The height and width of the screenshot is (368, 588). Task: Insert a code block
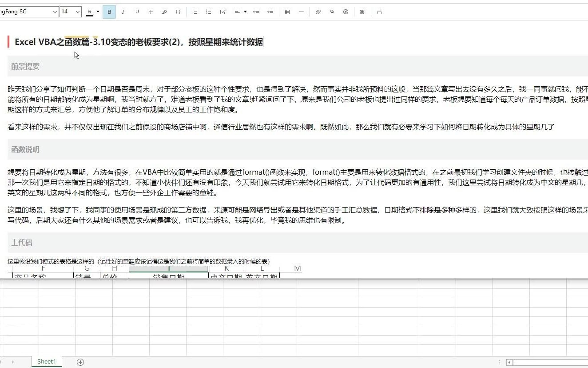coord(178,12)
